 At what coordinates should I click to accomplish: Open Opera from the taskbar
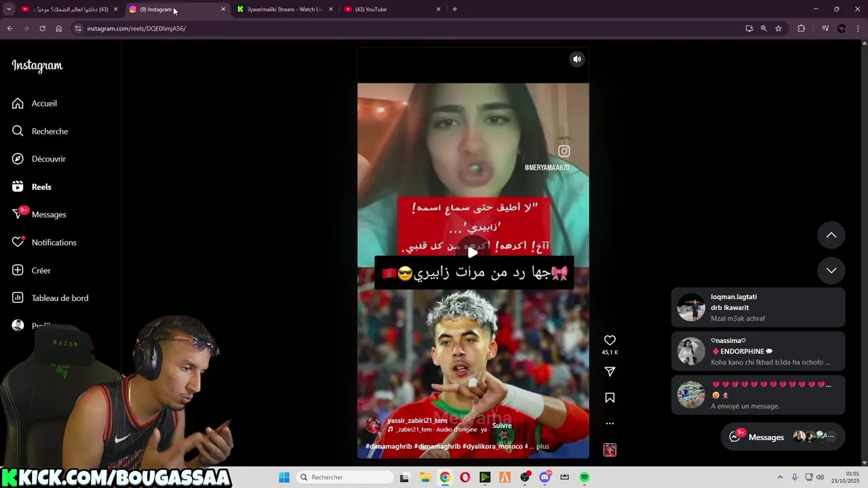(x=465, y=477)
